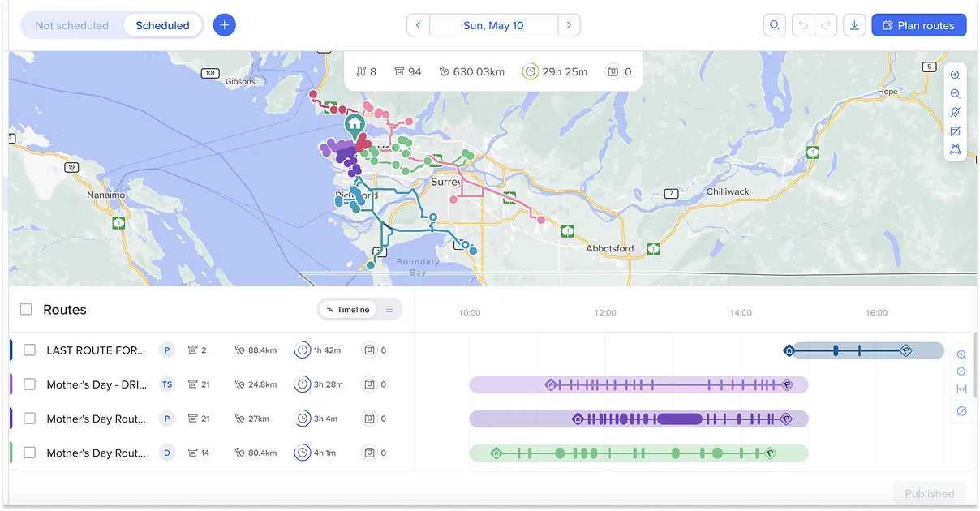Click the crossed-circle map tool icon

point(955,113)
